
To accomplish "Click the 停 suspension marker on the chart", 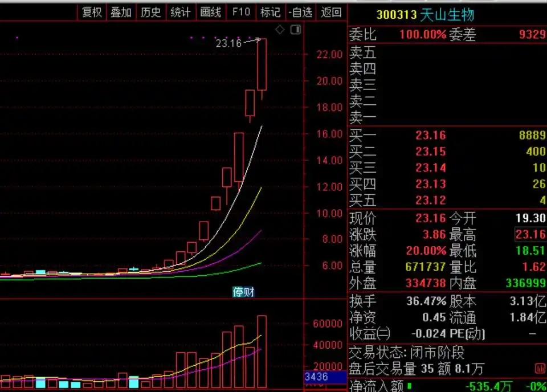I will click(x=238, y=292).
